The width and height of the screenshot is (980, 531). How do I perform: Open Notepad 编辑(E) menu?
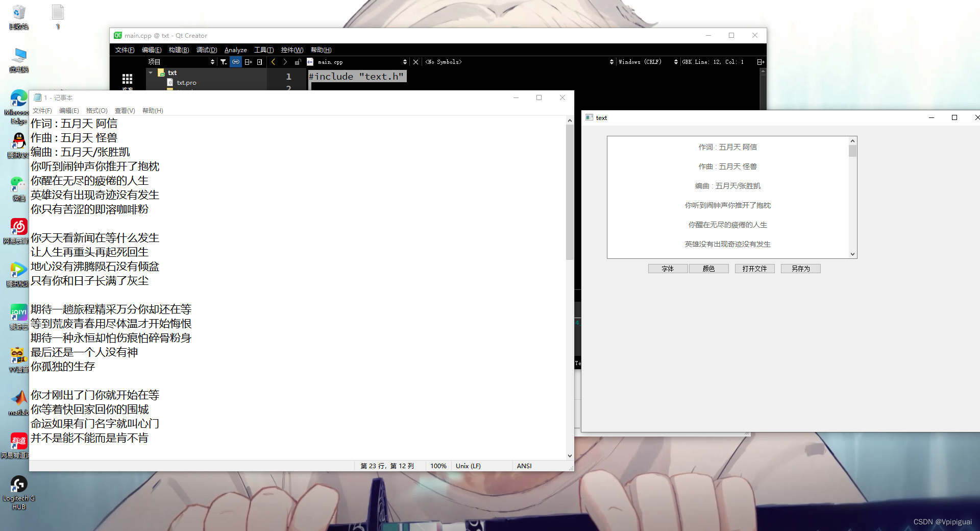(69, 111)
